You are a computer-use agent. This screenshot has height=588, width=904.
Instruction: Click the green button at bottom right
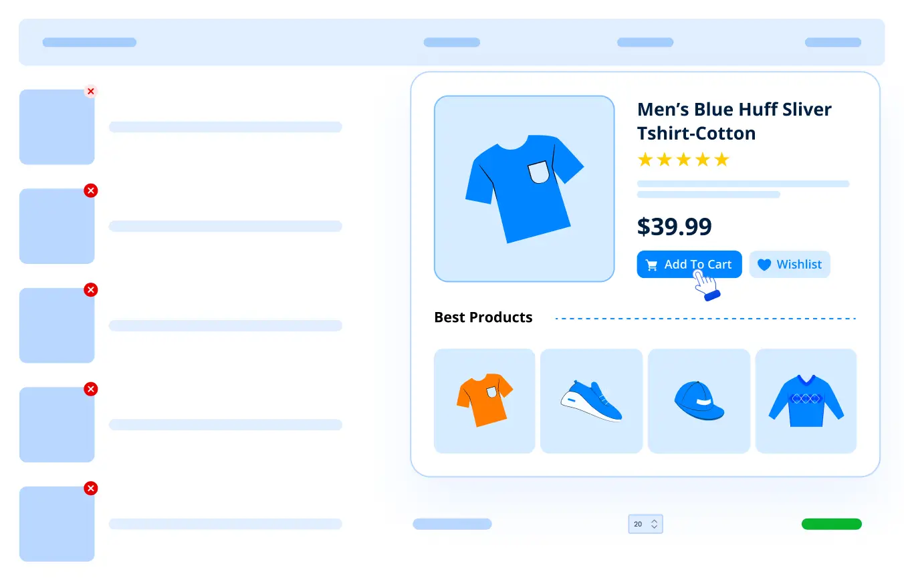[x=832, y=524]
